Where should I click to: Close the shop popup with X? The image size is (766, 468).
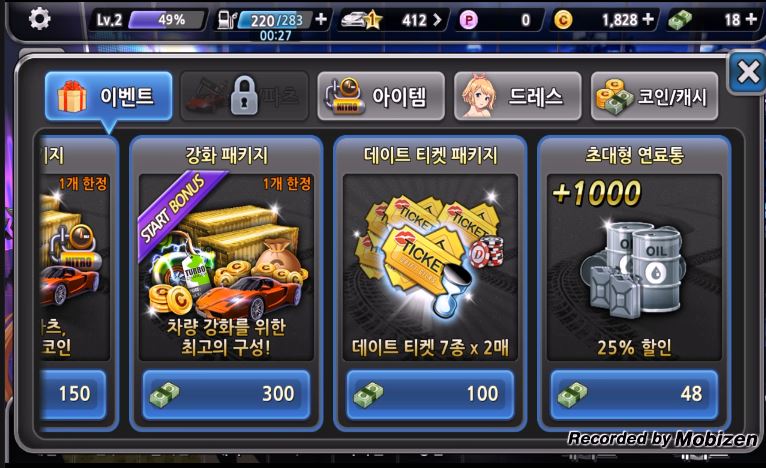(747, 73)
